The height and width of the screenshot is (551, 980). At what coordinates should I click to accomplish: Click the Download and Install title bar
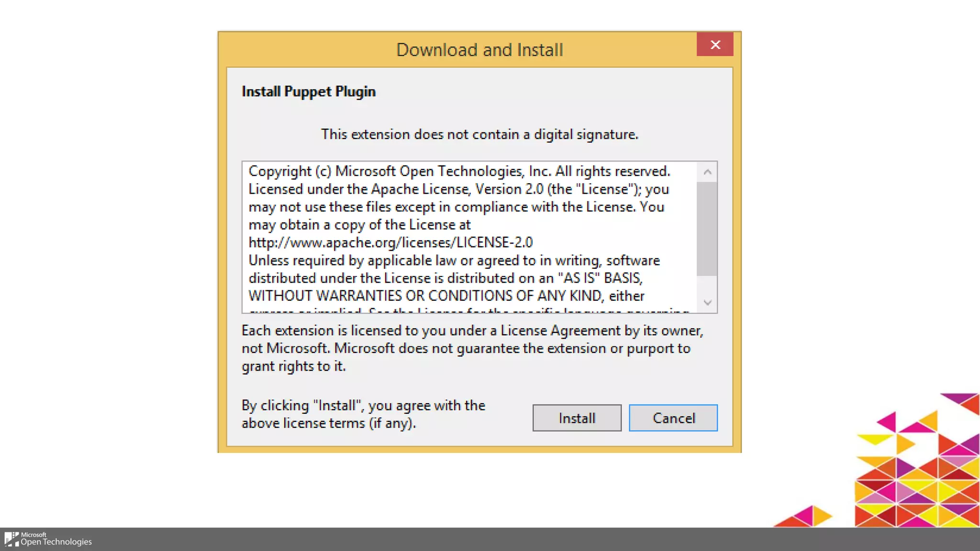coord(479,50)
